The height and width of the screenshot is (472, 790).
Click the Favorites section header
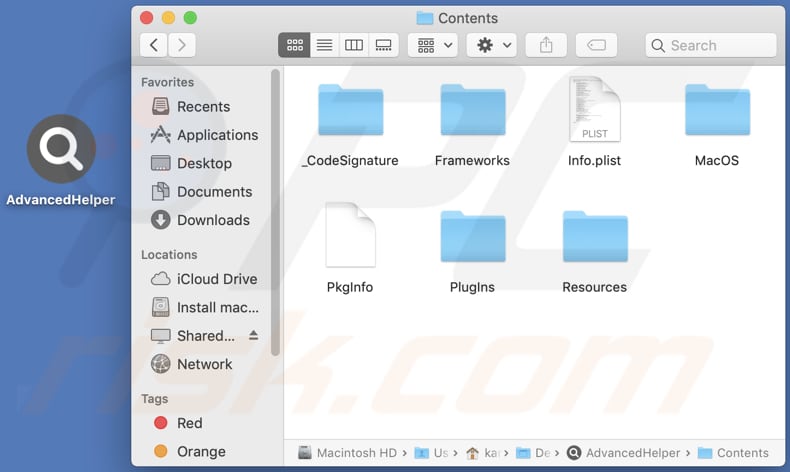click(167, 82)
